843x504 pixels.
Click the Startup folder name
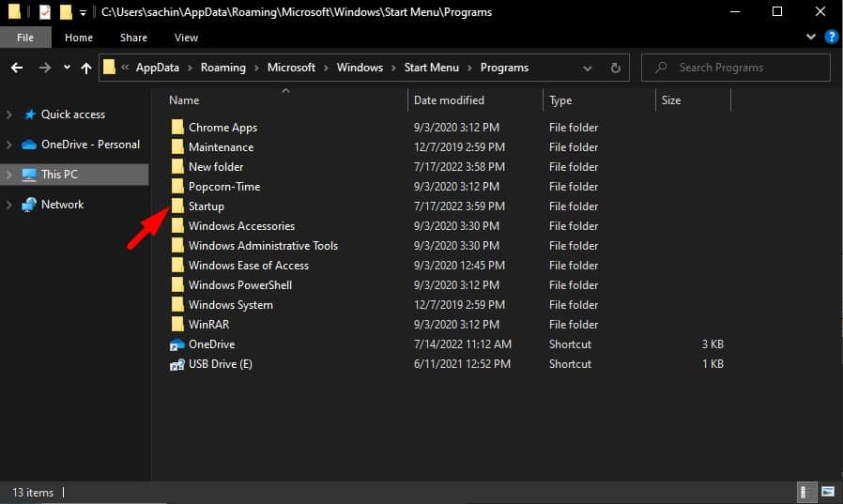[207, 206]
